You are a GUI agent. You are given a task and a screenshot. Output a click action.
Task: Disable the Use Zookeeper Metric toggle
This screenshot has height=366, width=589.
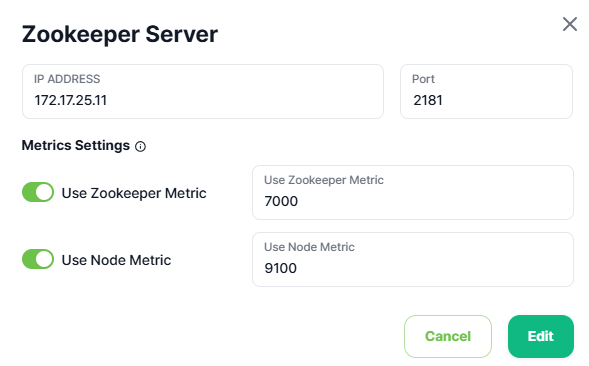point(38,192)
